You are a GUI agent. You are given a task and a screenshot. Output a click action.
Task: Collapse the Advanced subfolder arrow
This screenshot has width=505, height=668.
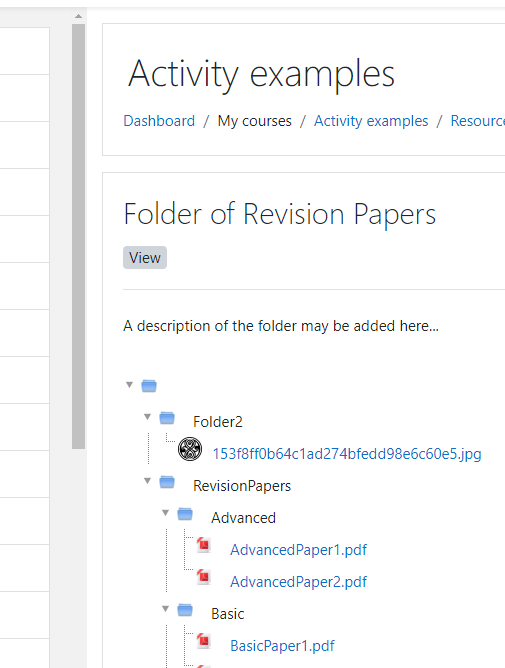[165, 513]
